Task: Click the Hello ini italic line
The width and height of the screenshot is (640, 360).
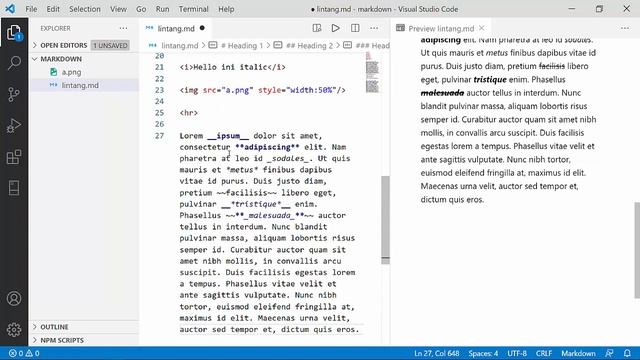Action: [232, 67]
